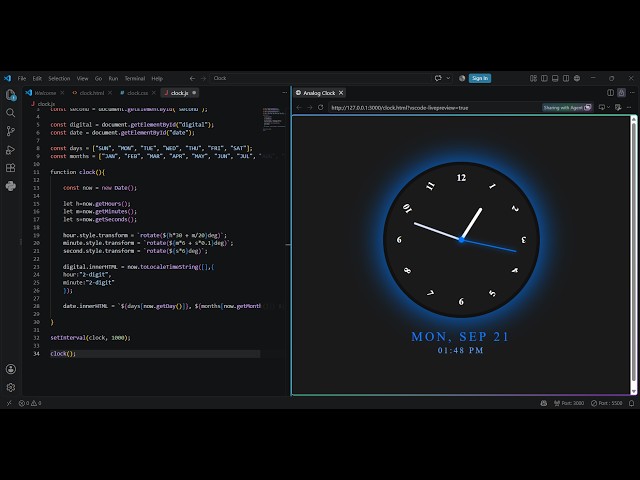
Task: Close the clock.css tab
Action: [154, 93]
